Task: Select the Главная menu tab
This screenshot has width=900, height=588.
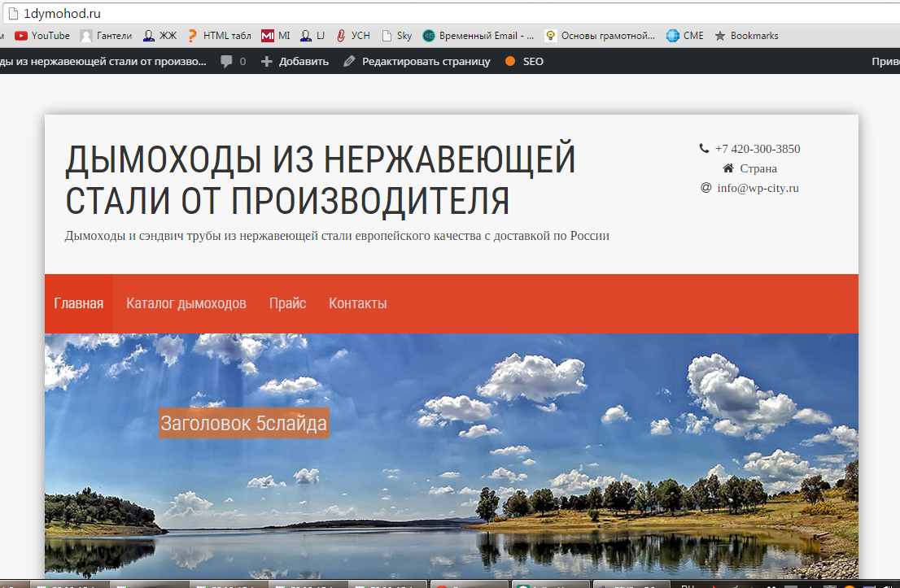Action: click(79, 303)
